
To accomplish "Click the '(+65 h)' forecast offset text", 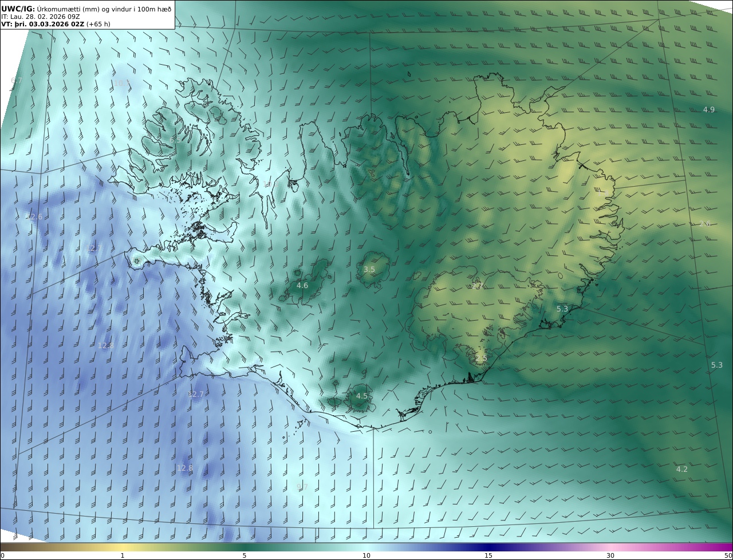I will [x=98, y=24].
